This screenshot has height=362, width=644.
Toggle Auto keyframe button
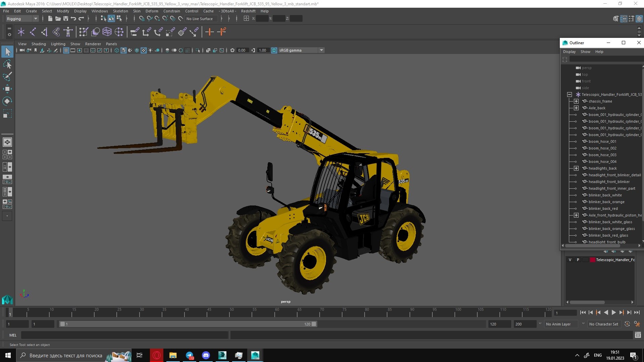[x=627, y=324]
